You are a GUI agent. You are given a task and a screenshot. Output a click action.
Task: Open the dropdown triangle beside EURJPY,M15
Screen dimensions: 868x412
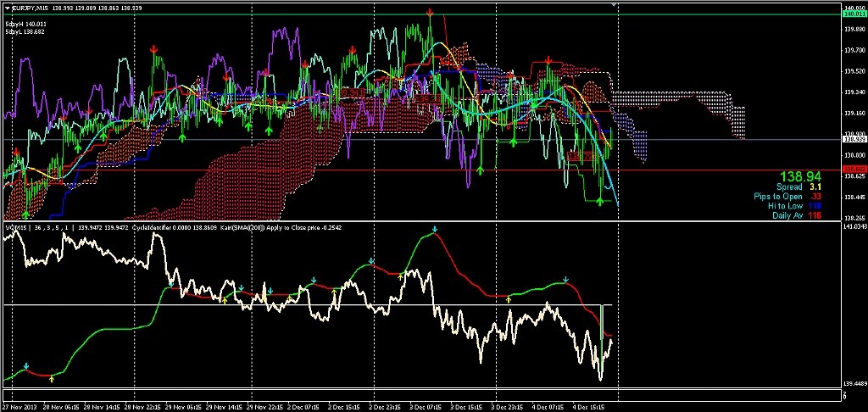coord(7,8)
